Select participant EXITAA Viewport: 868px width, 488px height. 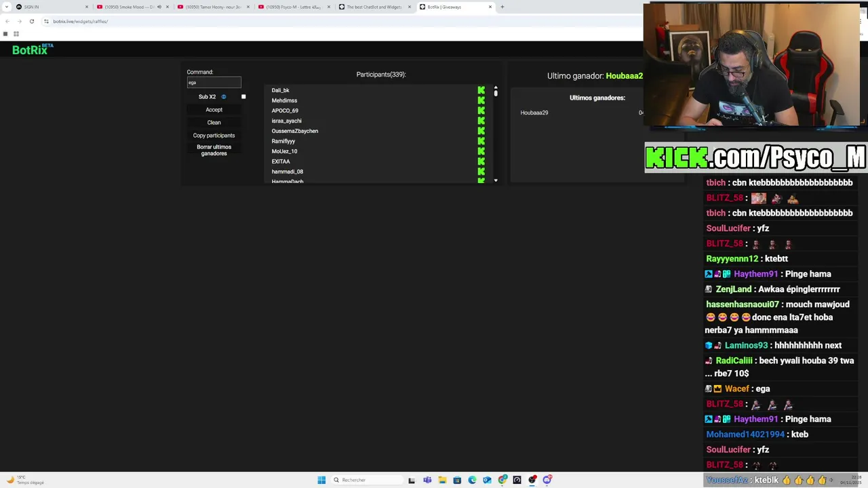(280, 161)
